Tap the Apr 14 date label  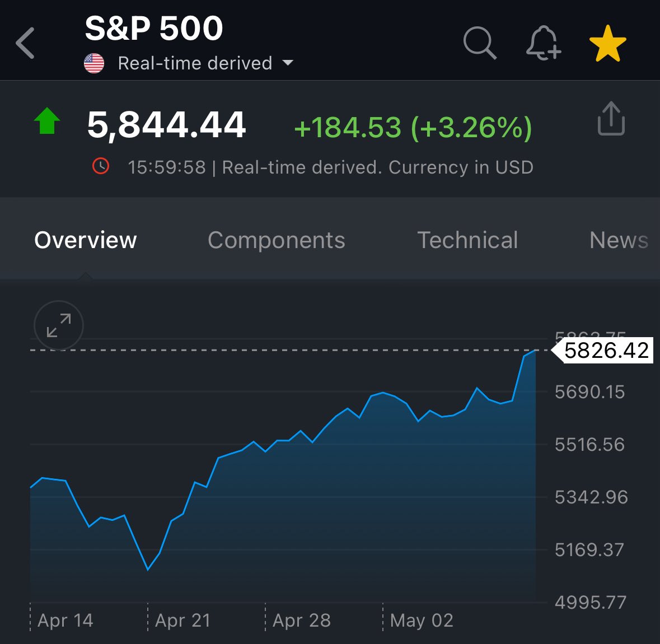click(x=65, y=620)
